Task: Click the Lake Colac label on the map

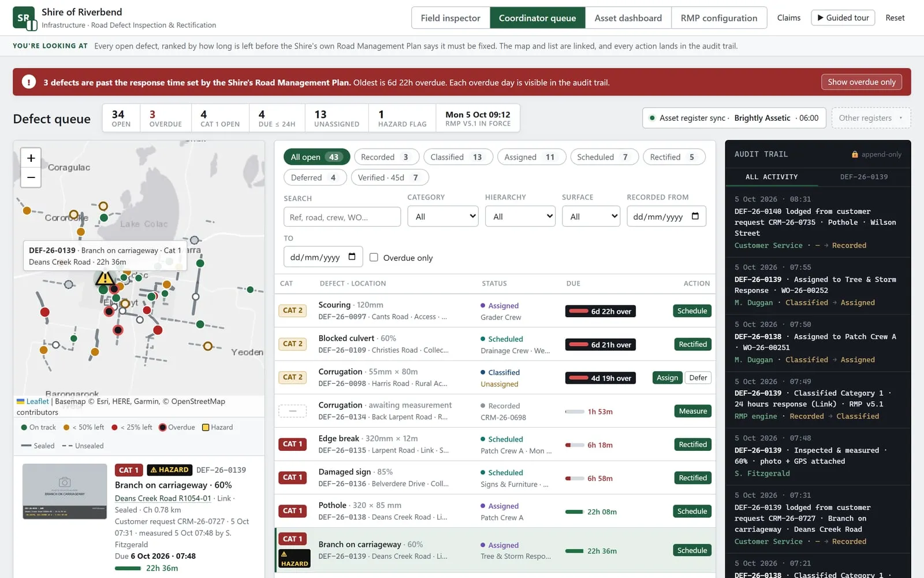Action: (x=144, y=224)
